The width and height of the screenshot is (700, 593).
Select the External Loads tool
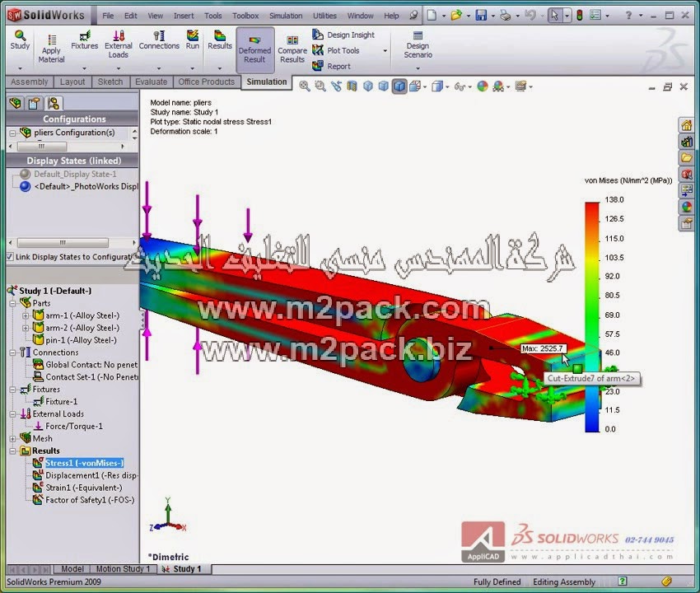click(119, 44)
